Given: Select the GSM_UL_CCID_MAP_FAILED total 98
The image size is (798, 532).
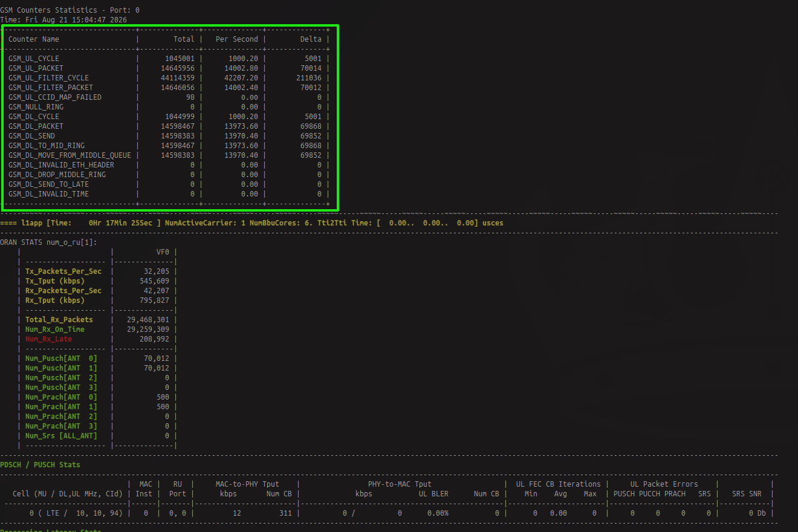Looking at the screenshot, I should point(190,97).
